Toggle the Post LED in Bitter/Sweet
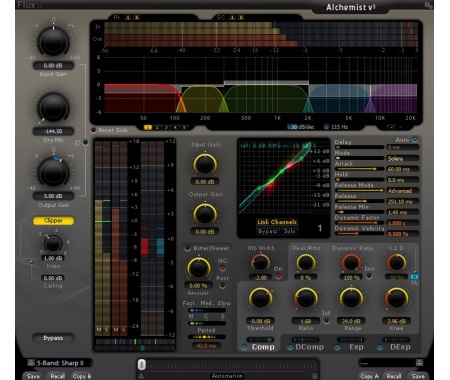Screen dimensions: 450x380 222,286
